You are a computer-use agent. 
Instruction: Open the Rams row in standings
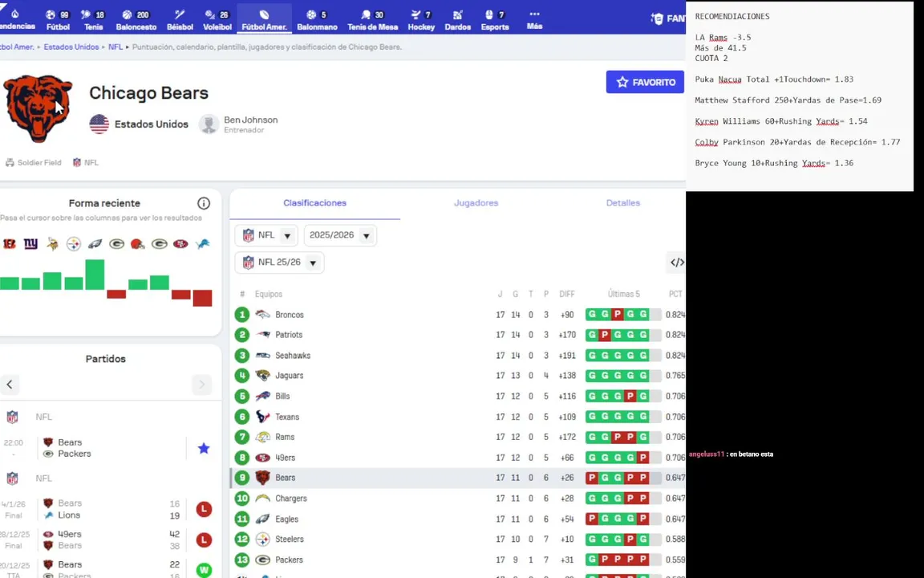click(457, 437)
